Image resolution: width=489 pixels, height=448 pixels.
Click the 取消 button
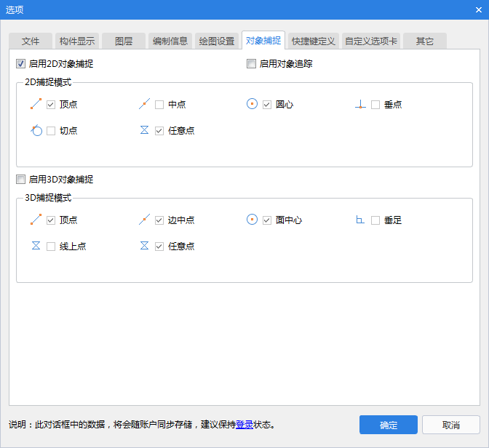click(x=450, y=425)
